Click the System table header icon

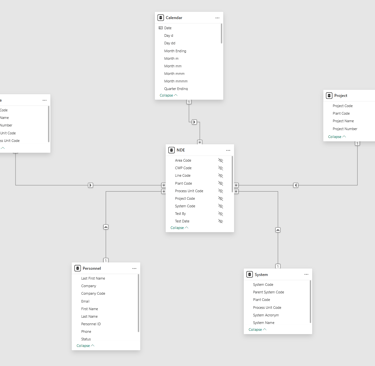(250, 274)
